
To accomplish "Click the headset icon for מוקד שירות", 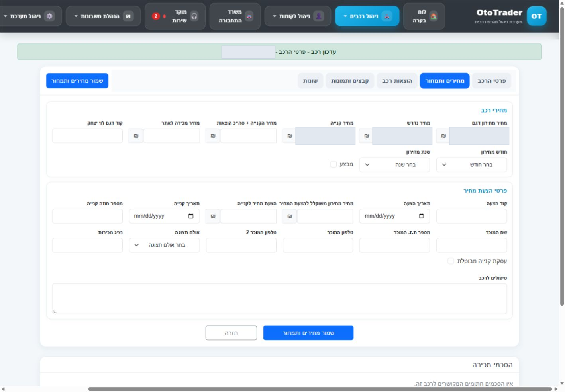I will (194, 16).
